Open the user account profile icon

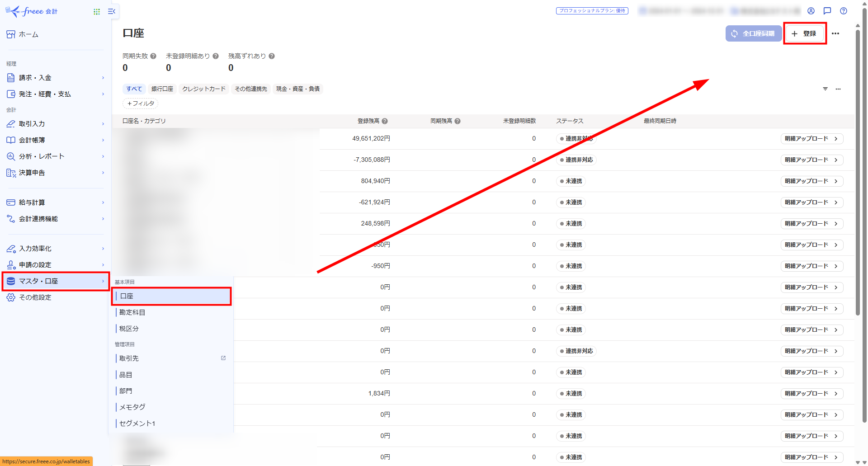pyautogui.click(x=811, y=11)
